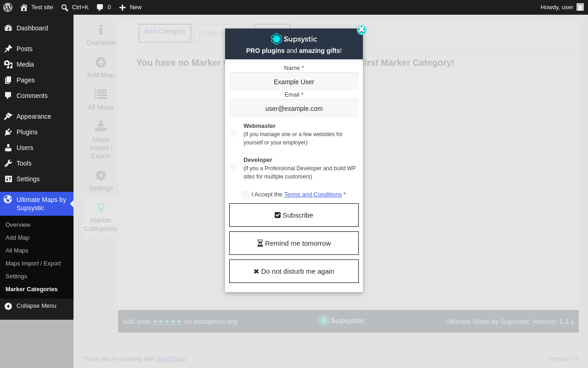Open the Overview submenu item
The height and width of the screenshot is (368, 588).
(x=18, y=225)
